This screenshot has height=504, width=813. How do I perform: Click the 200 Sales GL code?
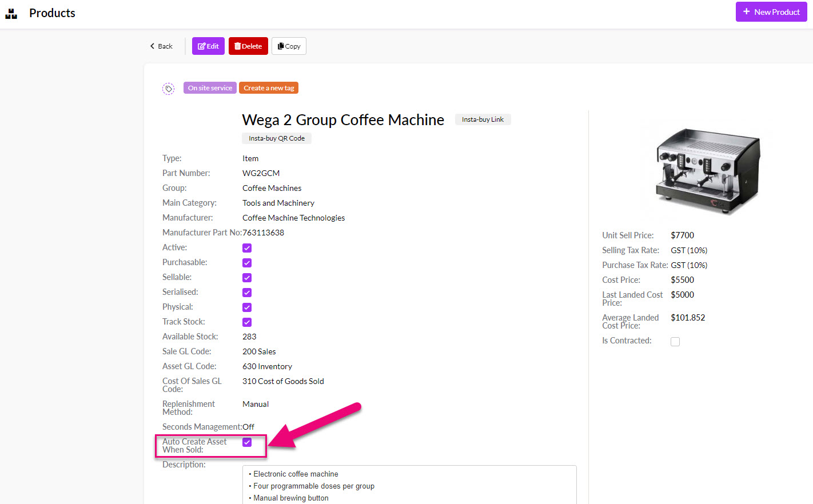point(259,351)
